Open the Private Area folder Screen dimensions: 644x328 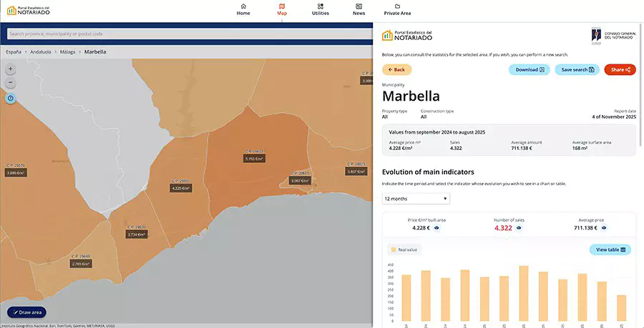397,9
